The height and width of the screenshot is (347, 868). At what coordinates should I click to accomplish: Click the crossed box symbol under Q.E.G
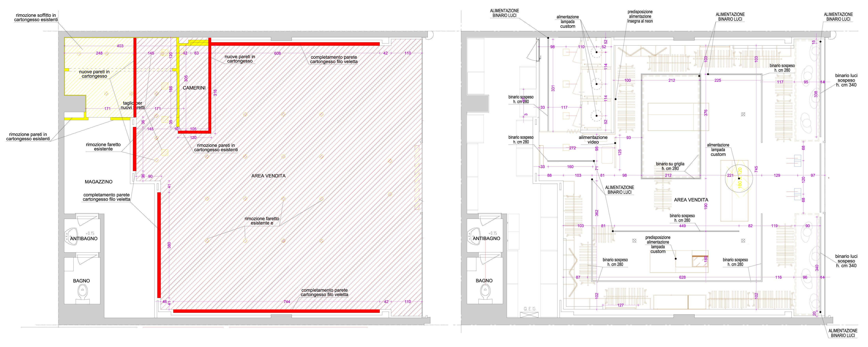[x=529, y=315]
